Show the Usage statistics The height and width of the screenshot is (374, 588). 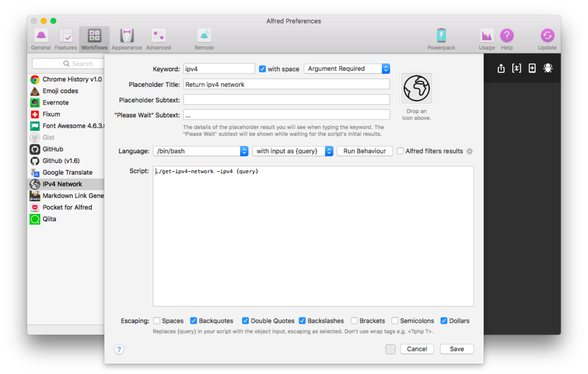click(x=487, y=40)
